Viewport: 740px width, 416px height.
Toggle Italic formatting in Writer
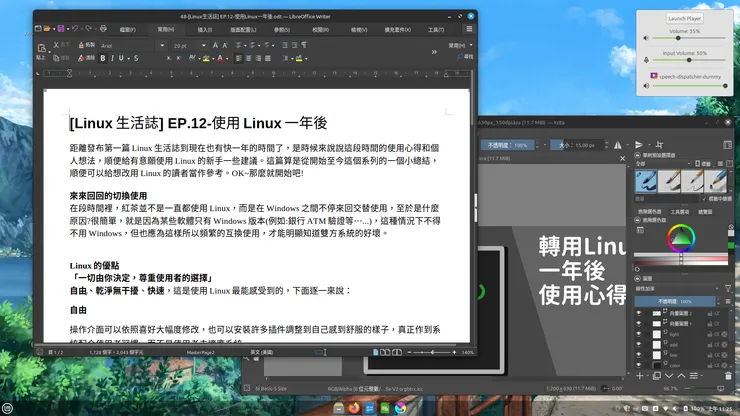point(112,58)
